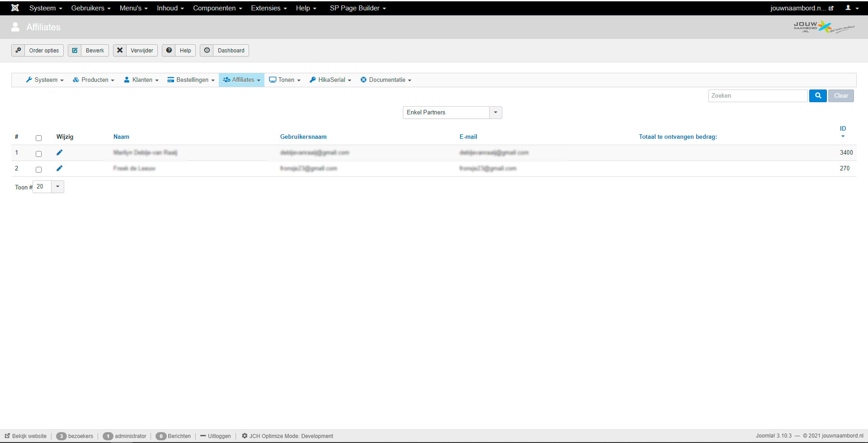868x443 pixels.
Task: Click the Jouw Naambord logo
Action: 824,27
